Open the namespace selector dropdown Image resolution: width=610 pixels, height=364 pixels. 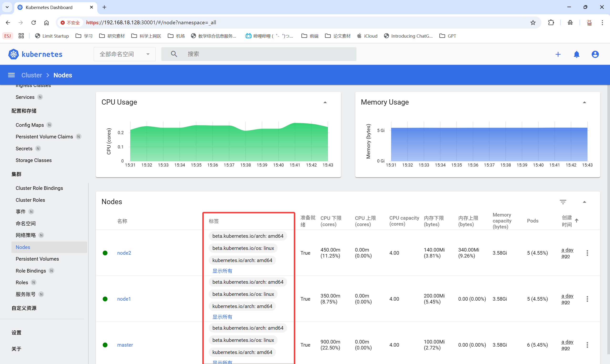pyautogui.click(x=124, y=54)
